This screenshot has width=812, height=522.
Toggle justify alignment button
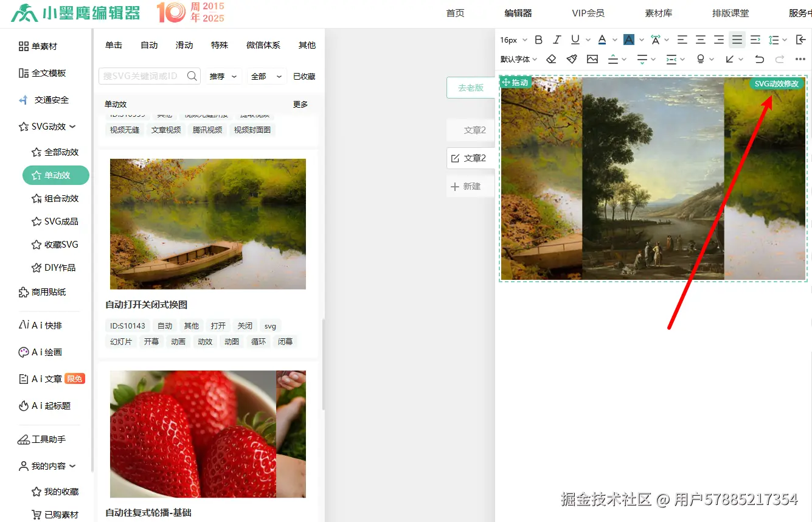click(x=737, y=40)
